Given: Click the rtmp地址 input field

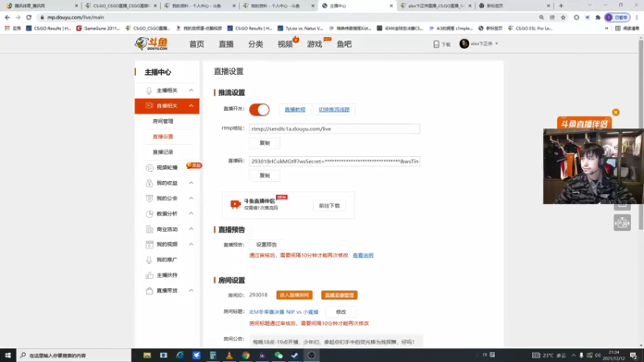Looking at the screenshot, I should click(334, 129).
